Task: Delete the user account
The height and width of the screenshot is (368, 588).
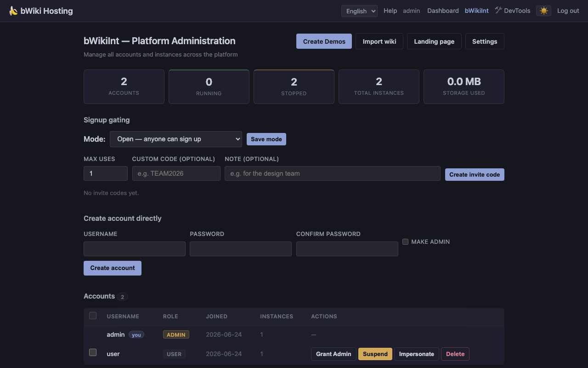Action: (455, 354)
